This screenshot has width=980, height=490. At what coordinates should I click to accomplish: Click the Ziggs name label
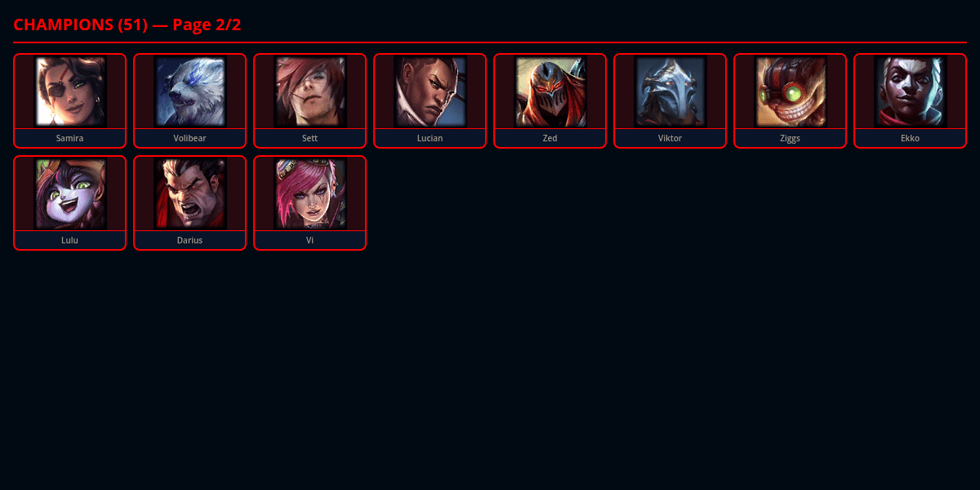coord(790,138)
